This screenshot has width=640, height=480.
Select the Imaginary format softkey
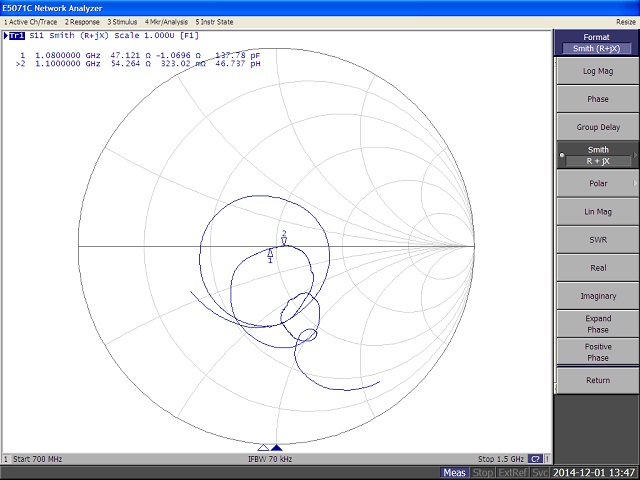[598, 296]
